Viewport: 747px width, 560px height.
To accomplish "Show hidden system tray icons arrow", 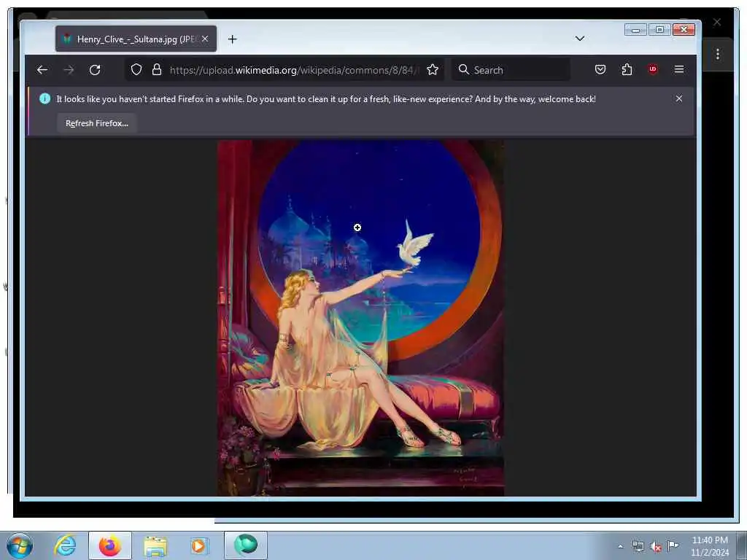I will pyautogui.click(x=620, y=546).
